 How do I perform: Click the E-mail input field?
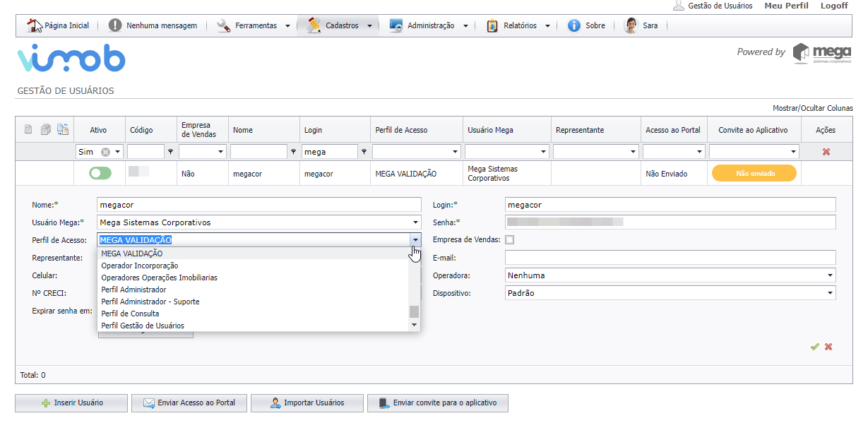click(x=670, y=258)
